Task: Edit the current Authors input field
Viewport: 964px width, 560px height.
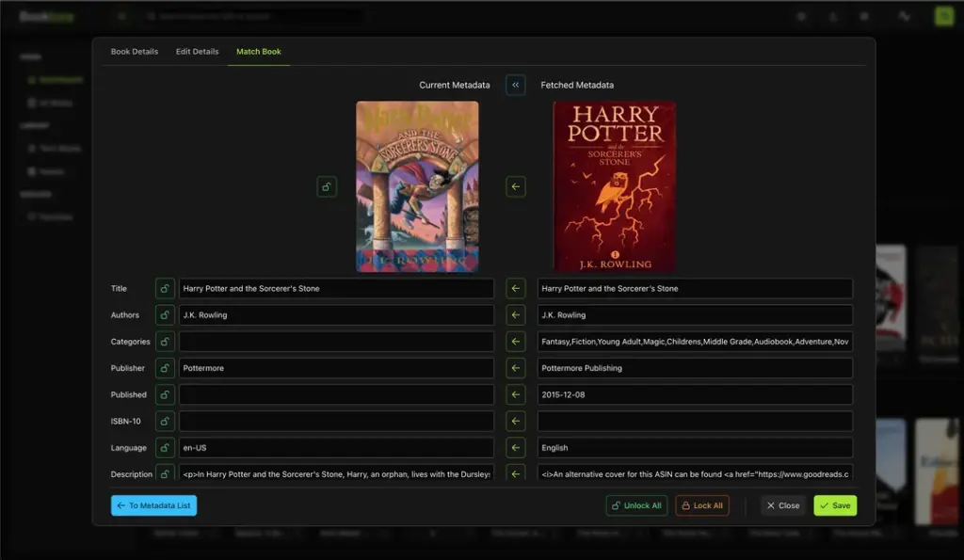Action: 336,314
